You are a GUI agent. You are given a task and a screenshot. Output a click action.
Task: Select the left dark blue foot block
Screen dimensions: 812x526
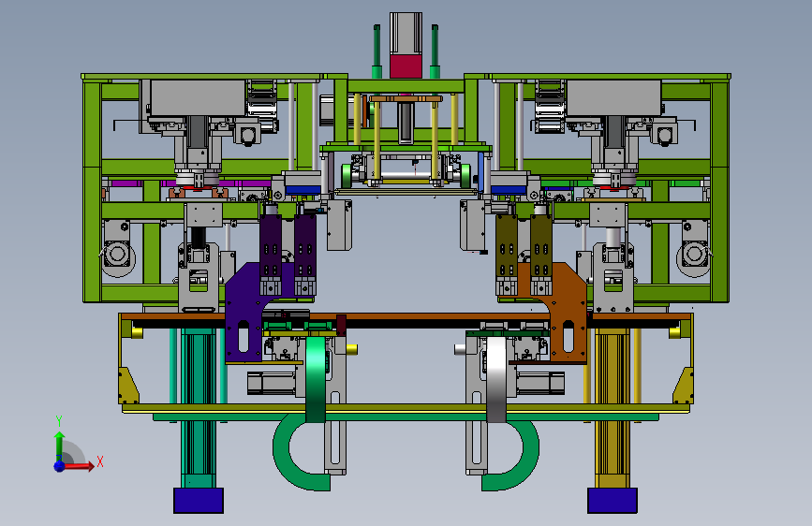pos(199,500)
